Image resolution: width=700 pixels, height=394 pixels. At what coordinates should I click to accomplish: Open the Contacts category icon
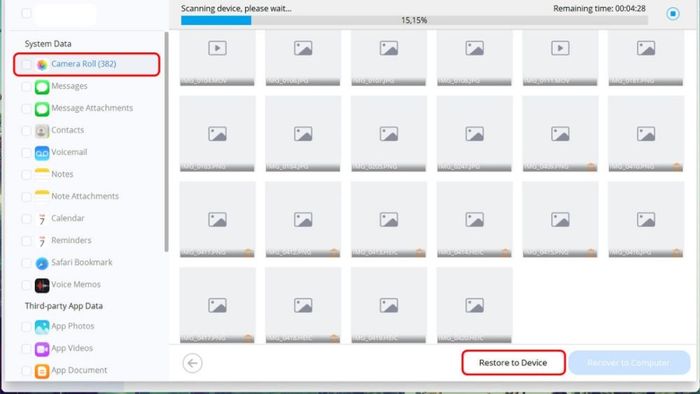pos(42,131)
